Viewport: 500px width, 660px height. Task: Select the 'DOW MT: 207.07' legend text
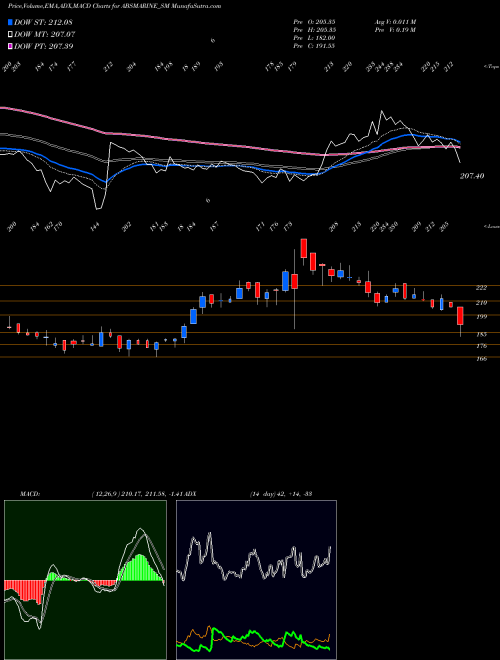tap(45, 34)
